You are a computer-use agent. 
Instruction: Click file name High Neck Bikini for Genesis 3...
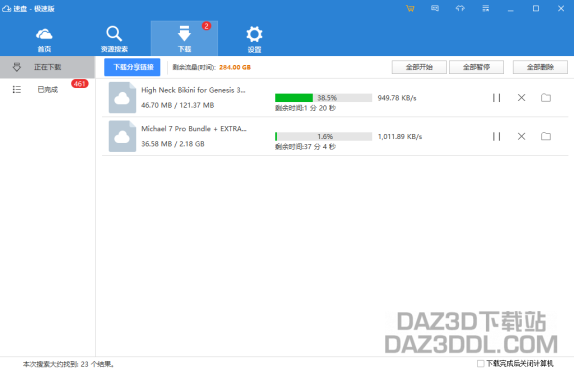193,90
